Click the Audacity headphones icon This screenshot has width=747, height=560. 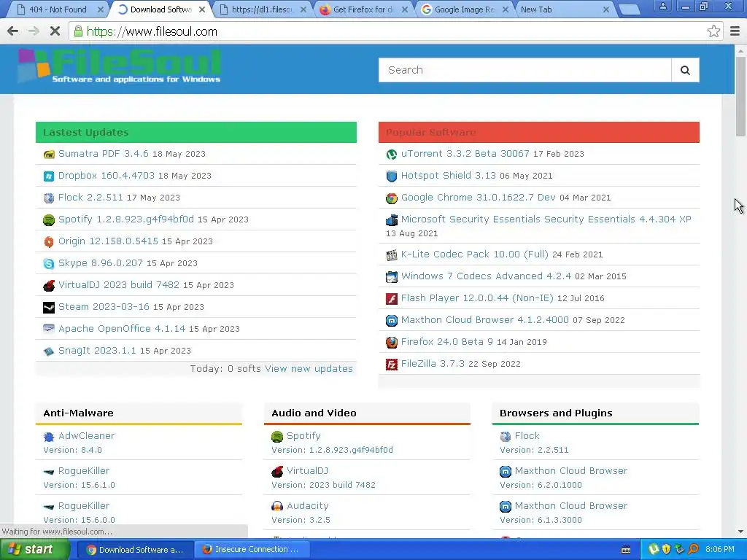click(276, 506)
